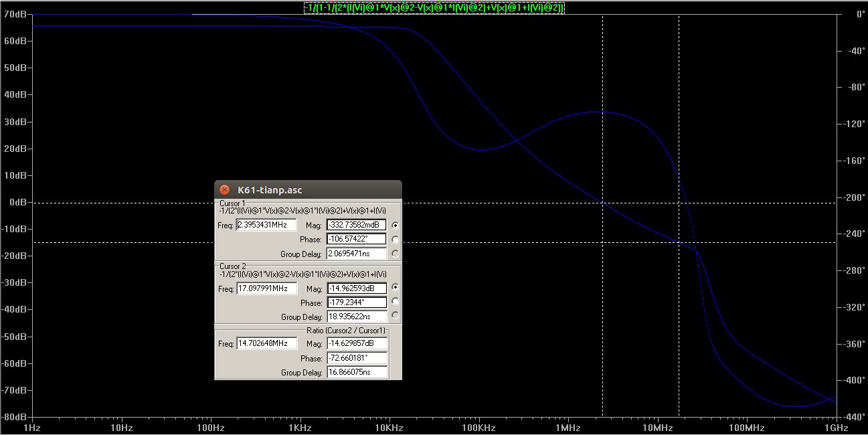This screenshot has width=868, height=435.
Task: Click the 30dB label on left axis
Action: [x=15, y=122]
